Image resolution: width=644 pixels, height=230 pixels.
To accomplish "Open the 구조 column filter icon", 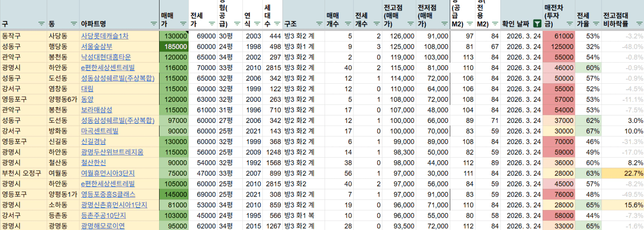I will pyautogui.click(x=319, y=24).
